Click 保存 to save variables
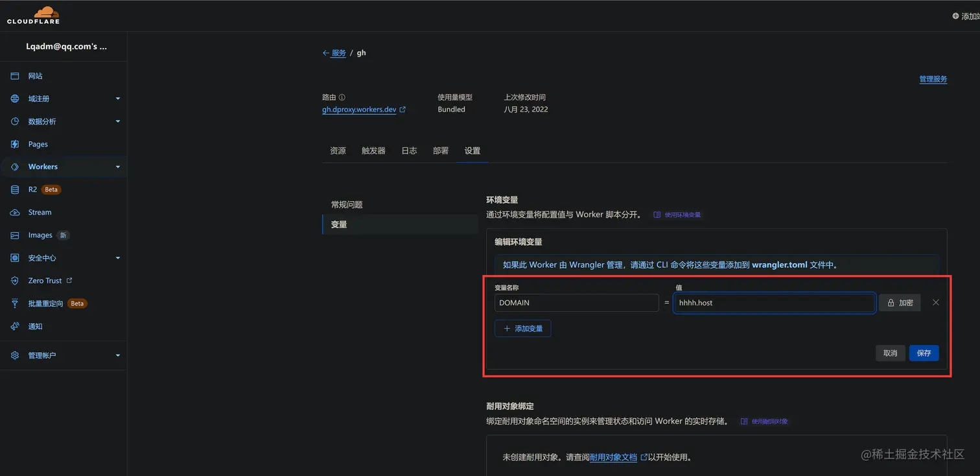980x476 pixels. pos(924,353)
